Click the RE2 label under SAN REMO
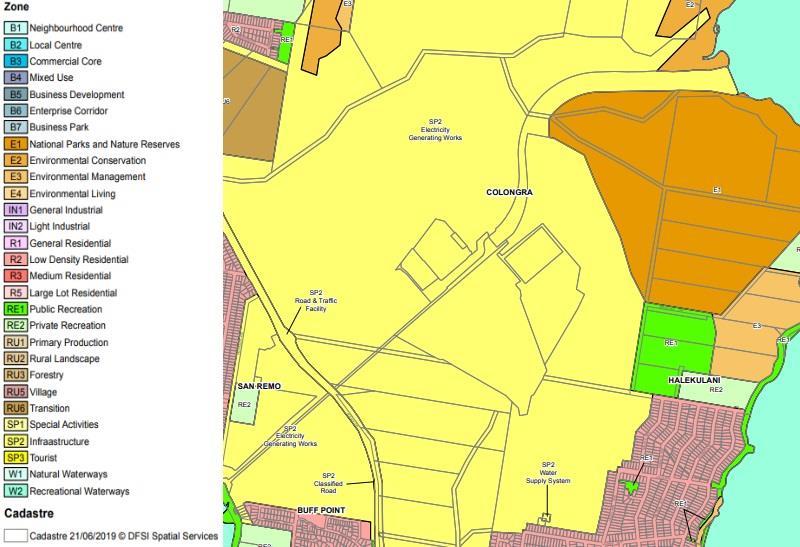Image resolution: width=800 pixels, height=547 pixels. (x=244, y=405)
